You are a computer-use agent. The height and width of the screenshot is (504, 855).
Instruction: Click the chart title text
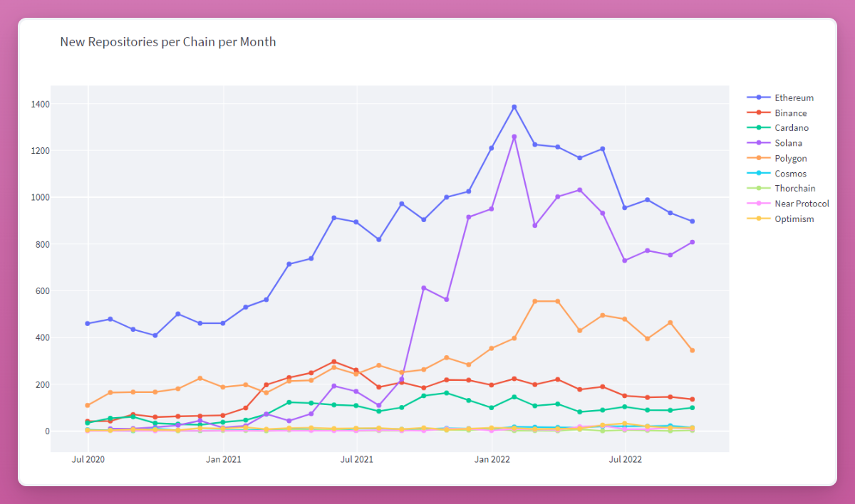(x=168, y=42)
